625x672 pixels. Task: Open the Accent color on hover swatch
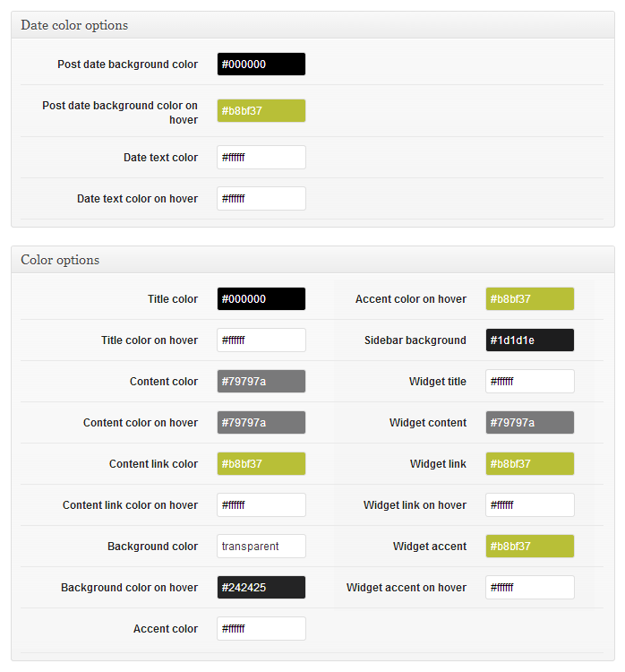point(530,298)
